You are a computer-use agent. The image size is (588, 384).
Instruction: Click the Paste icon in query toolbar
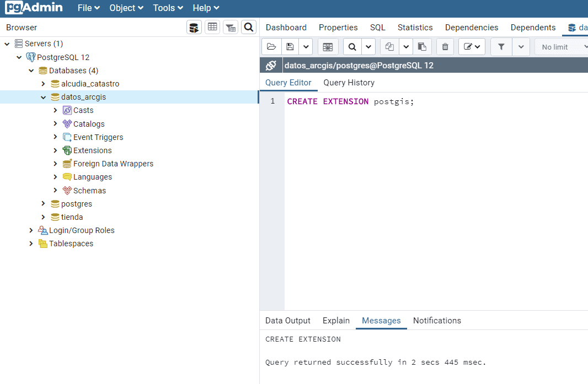coord(422,47)
